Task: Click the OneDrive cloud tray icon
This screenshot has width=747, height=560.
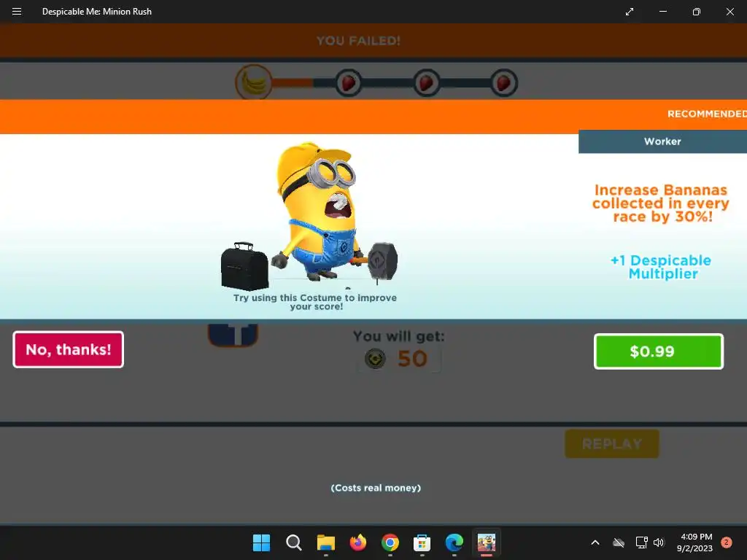Action: pos(619,542)
